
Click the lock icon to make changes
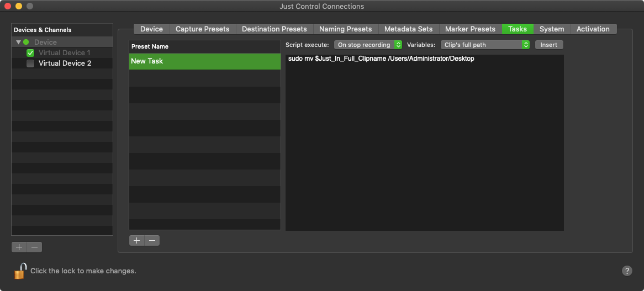20,271
